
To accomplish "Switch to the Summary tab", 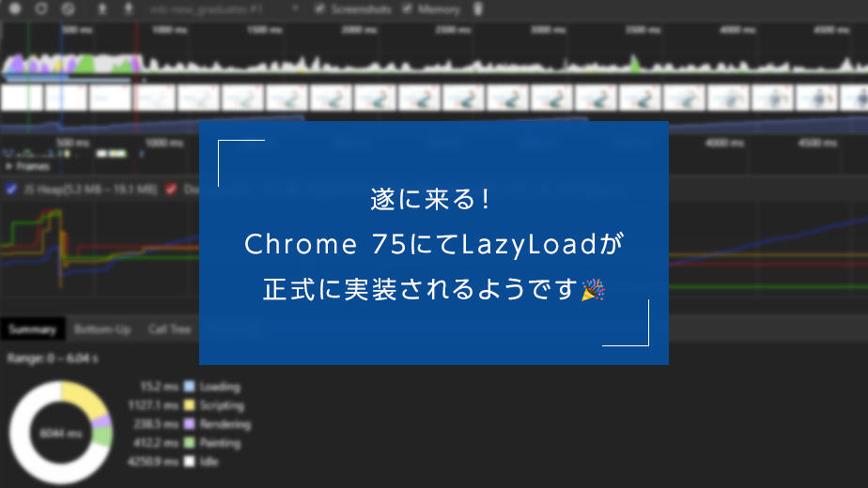I will 32,329.
